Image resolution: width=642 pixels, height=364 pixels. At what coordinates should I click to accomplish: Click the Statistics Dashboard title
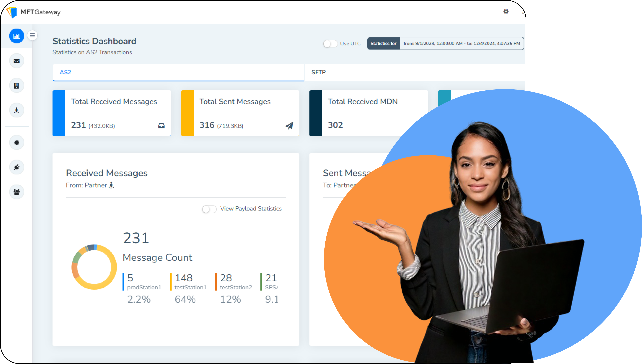pyautogui.click(x=94, y=41)
